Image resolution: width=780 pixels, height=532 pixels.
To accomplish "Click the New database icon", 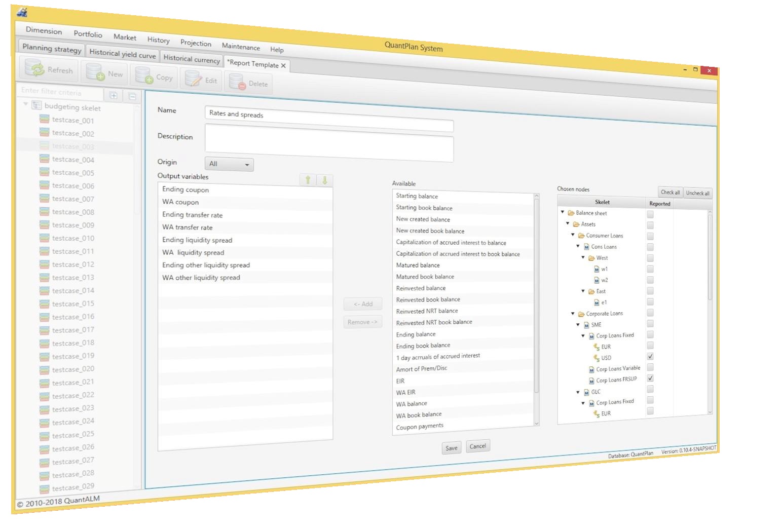I will 95,72.
